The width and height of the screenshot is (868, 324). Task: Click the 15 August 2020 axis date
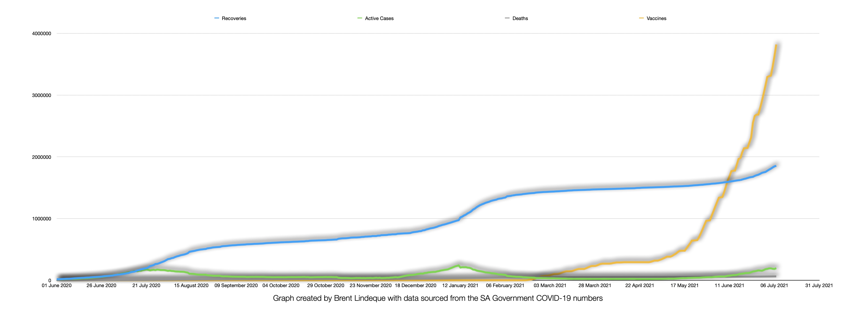coord(191,286)
